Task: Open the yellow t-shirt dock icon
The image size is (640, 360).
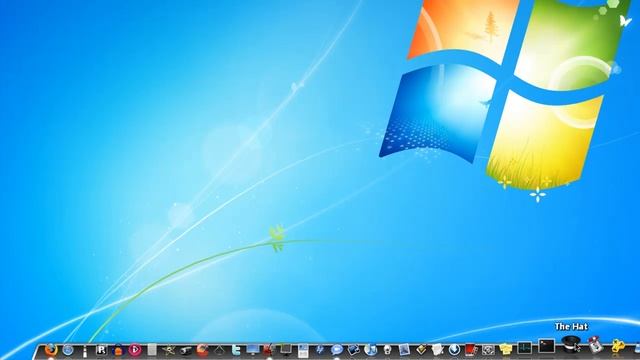Action: [x=506, y=350]
